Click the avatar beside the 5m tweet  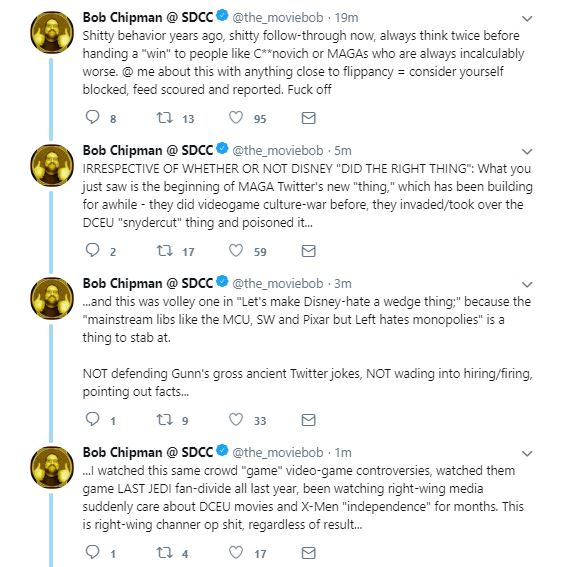point(51,165)
